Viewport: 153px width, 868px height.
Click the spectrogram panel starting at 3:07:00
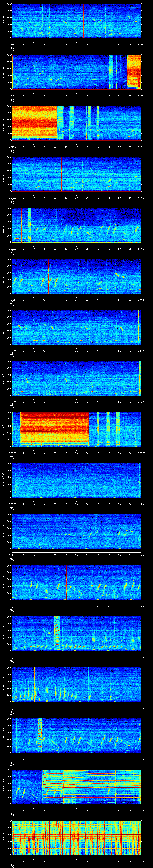76,838
